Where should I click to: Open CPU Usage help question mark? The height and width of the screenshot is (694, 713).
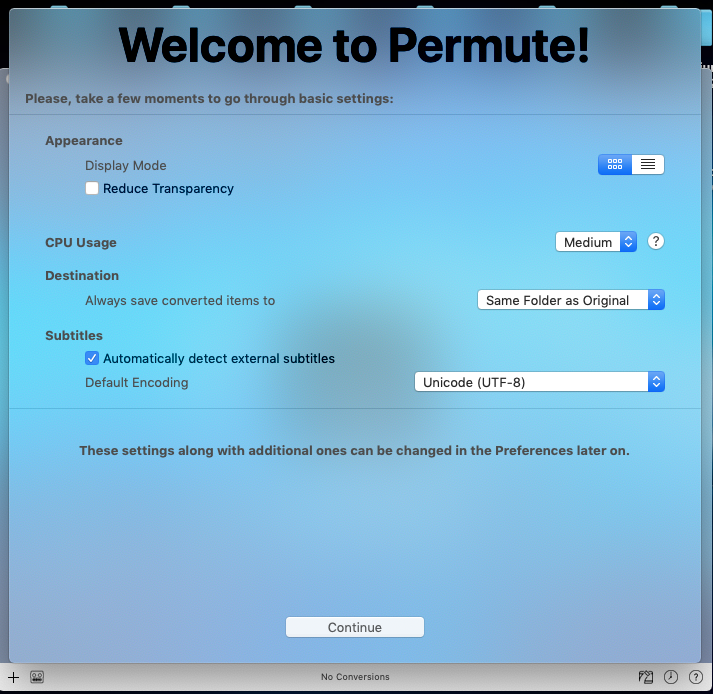(656, 241)
